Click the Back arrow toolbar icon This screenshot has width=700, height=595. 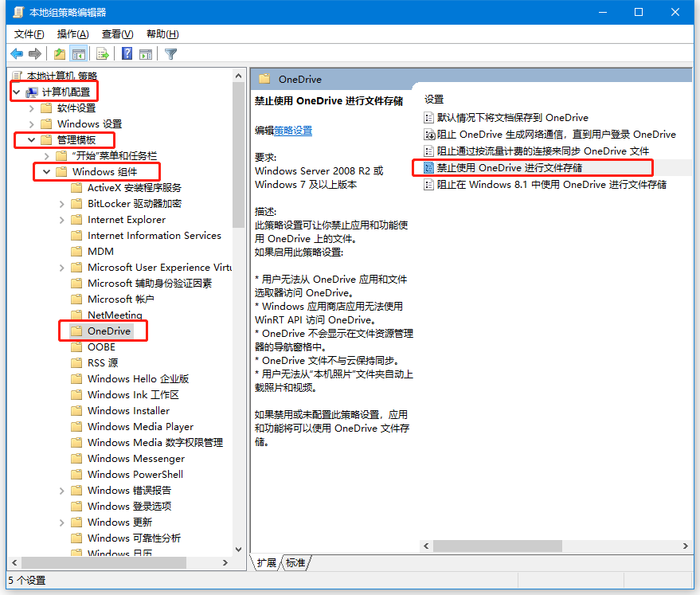point(17,54)
